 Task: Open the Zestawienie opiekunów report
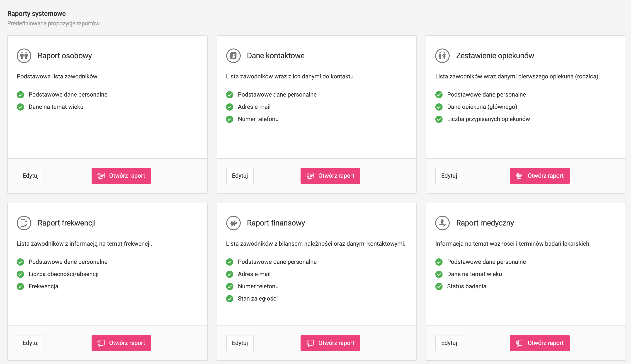[x=540, y=176]
